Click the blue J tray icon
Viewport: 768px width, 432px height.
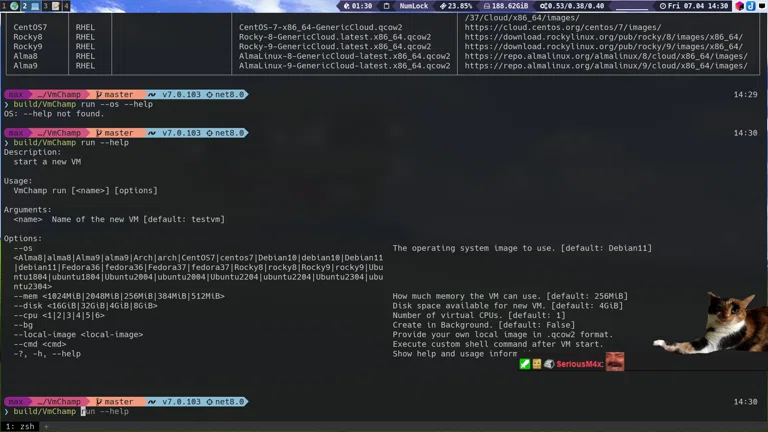coord(750,6)
